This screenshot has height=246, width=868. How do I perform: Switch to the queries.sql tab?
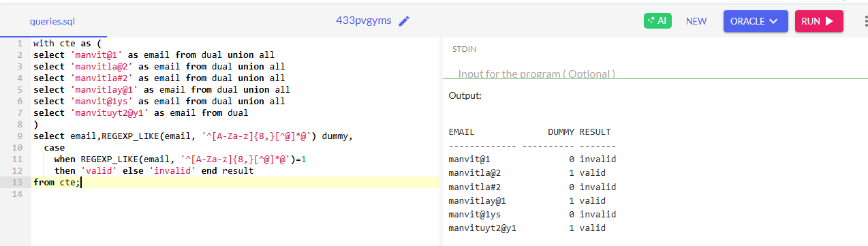coord(52,21)
